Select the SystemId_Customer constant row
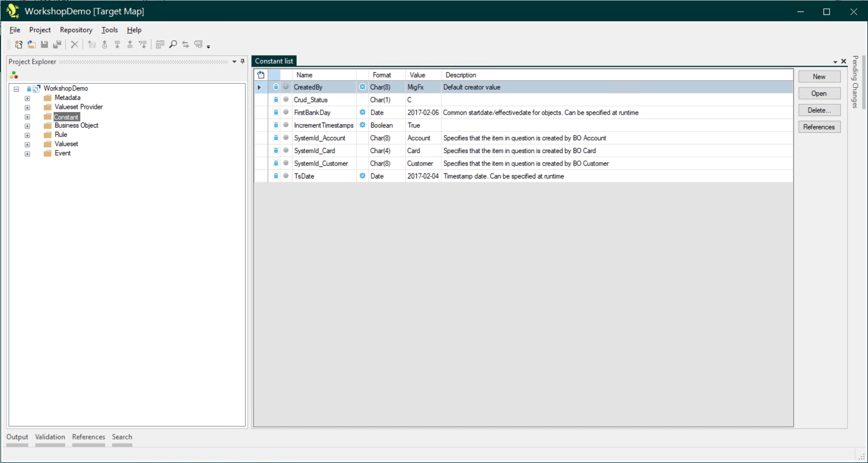Viewport: 868px width, 463px height. [321, 163]
